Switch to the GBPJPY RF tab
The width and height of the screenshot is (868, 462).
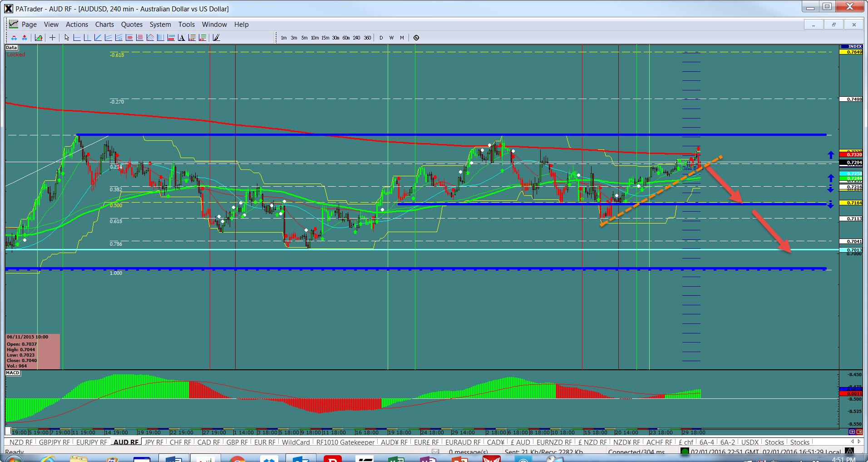tap(54, 442)
